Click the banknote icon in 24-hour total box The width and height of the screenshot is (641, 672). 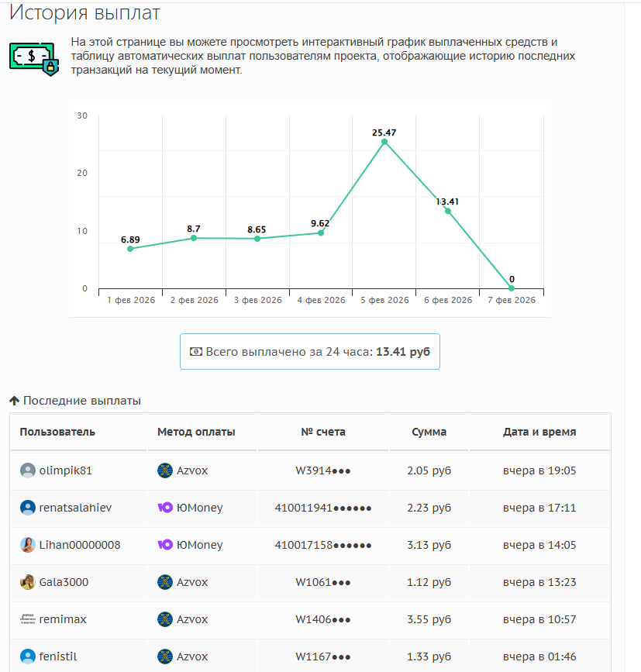tap(196, 352)
